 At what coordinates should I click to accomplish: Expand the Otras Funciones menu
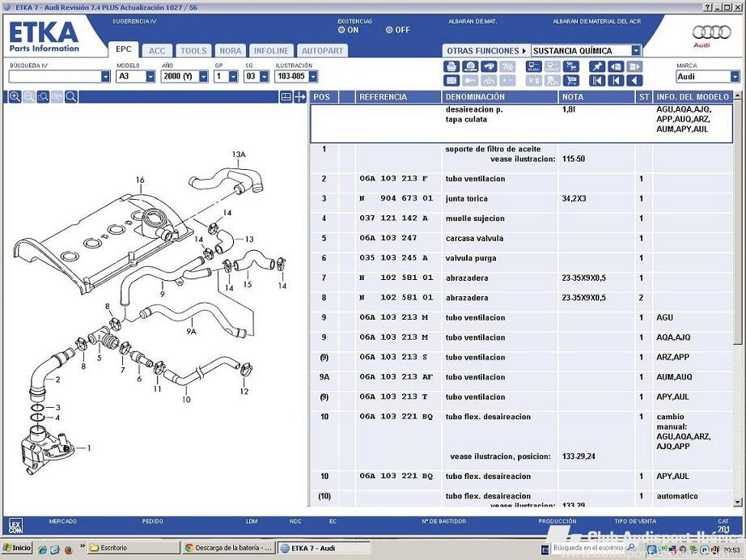(485, 50)
